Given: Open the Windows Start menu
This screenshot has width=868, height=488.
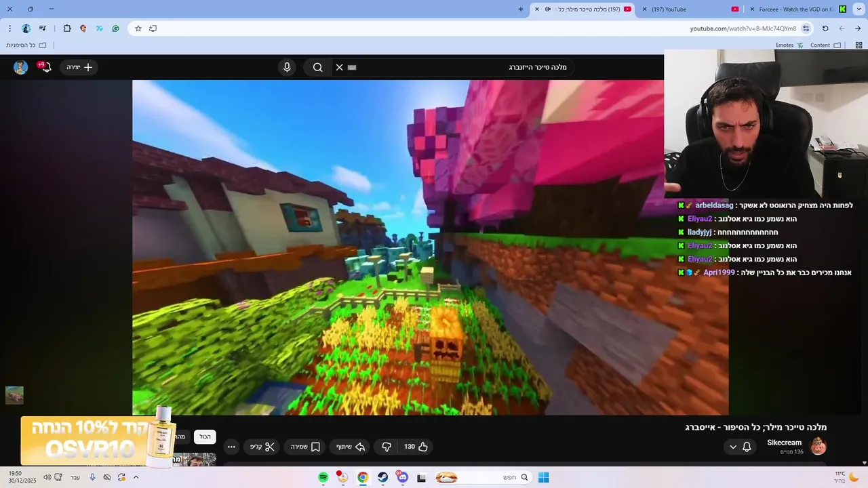Looking at the screenshot, I should pyautogui.click(x=543, y=477).
